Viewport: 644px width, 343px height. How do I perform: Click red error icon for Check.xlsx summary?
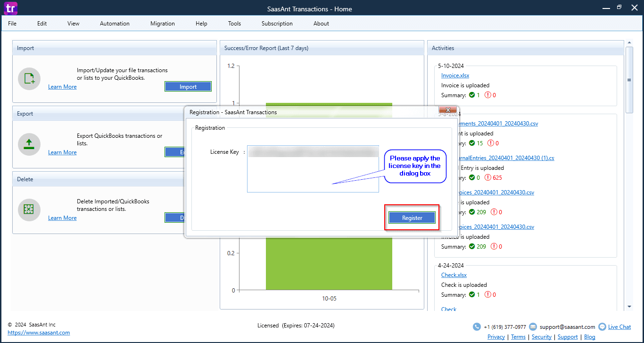coord(488,294)
